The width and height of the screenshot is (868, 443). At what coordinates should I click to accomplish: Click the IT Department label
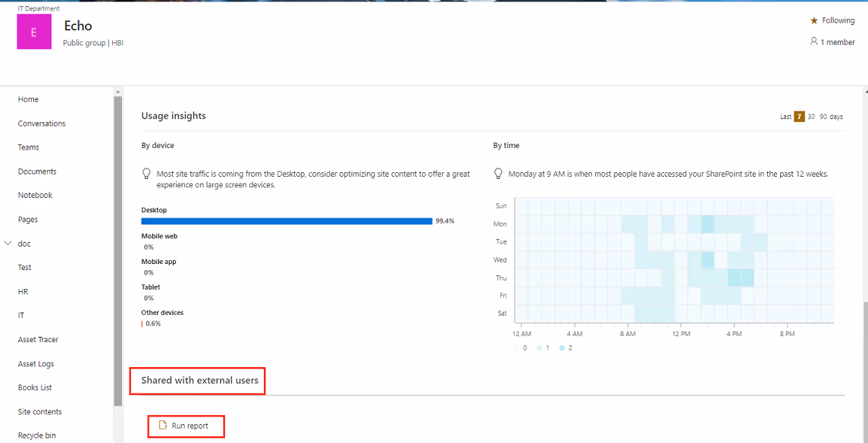click(39, 8)
